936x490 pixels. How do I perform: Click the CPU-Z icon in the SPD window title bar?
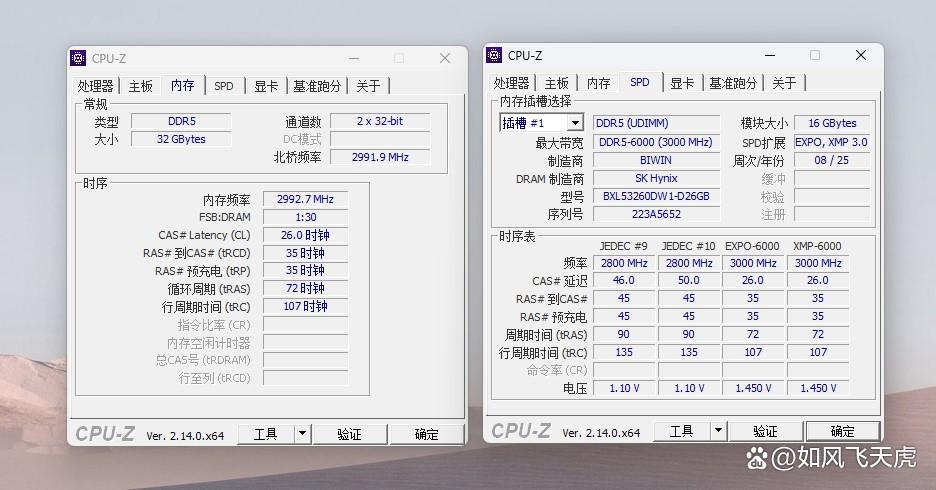496,56
